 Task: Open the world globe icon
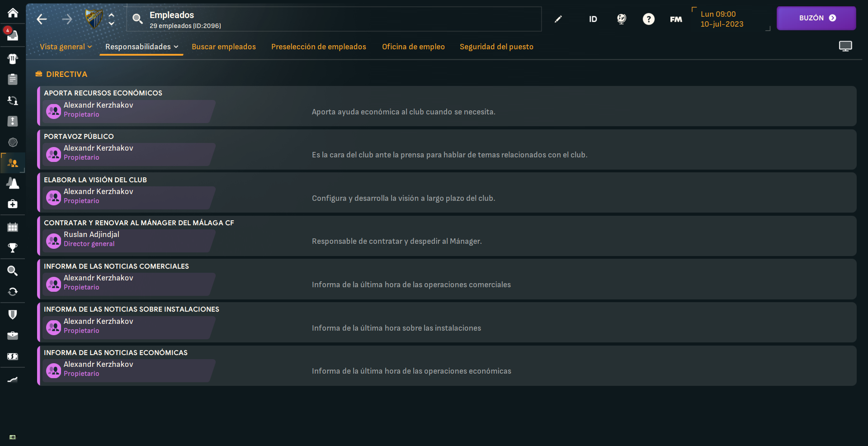(x=622, y=19)
